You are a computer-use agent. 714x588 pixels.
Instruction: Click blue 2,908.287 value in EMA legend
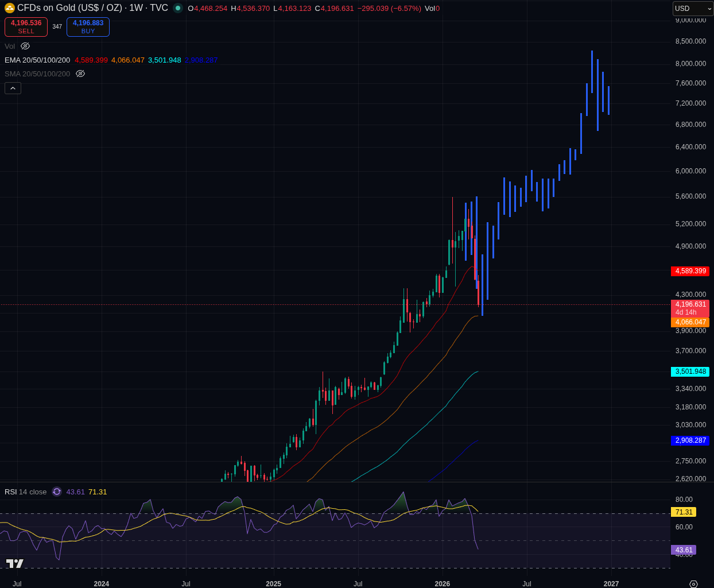pos(201,60)
